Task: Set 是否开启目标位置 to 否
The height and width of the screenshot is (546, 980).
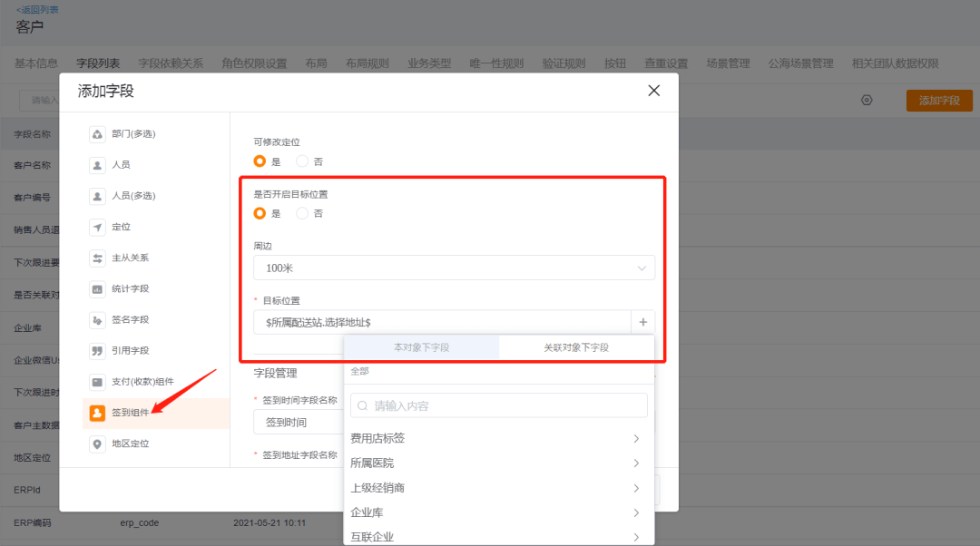Action: pyautogui.click(x=302, y=214)
